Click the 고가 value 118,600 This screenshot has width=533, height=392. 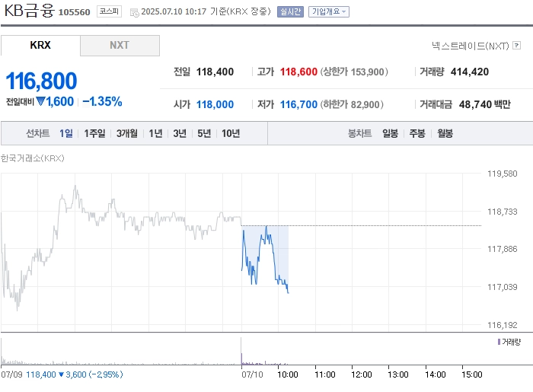(x=298, y=72)
